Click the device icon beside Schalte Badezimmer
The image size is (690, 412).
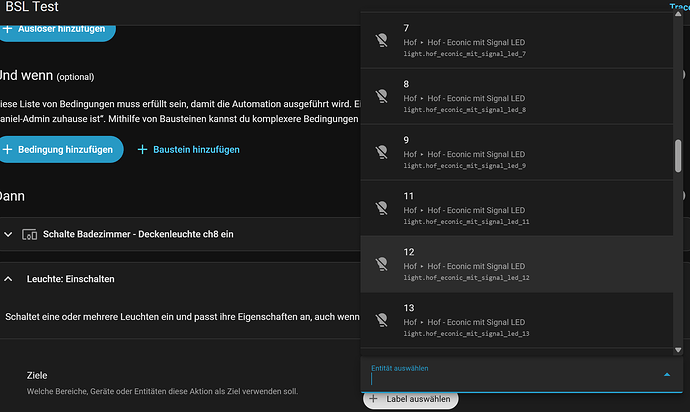tap(29, 234)
